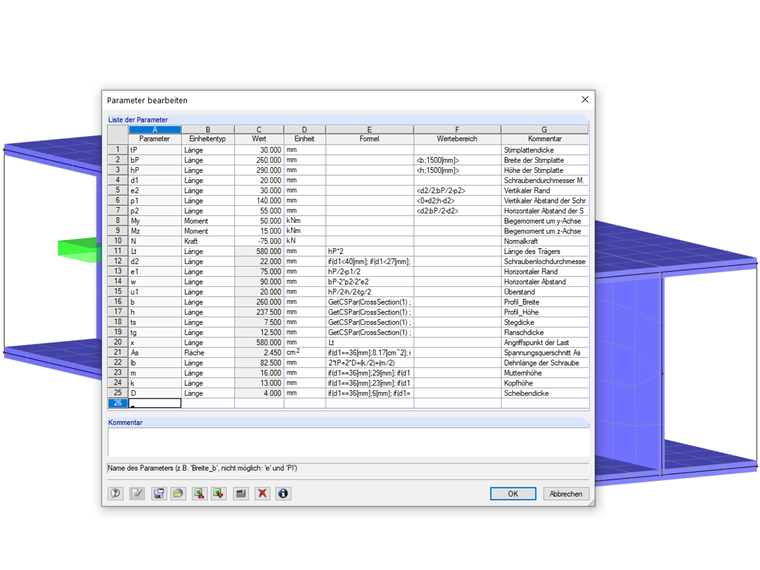The height and width of the screenshot is (570, 760).
Task: Click value range '<d2/2;bP/2-p2>' cell
Action: pos(458,190)
